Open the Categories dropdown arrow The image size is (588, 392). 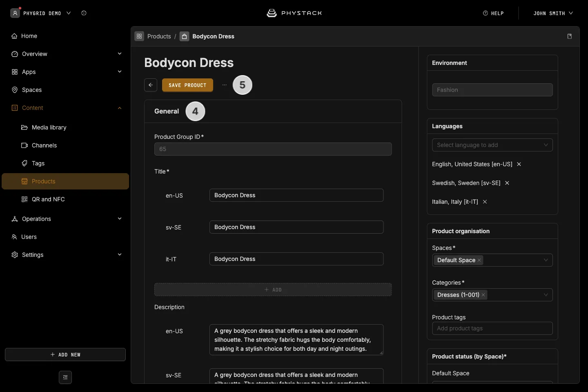coord(546,295)
